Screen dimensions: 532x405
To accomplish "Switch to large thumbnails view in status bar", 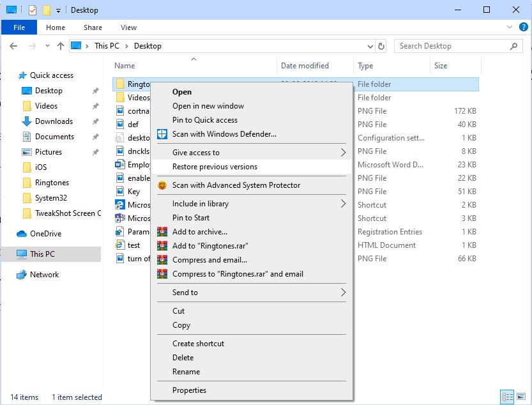I will point(521,397).
